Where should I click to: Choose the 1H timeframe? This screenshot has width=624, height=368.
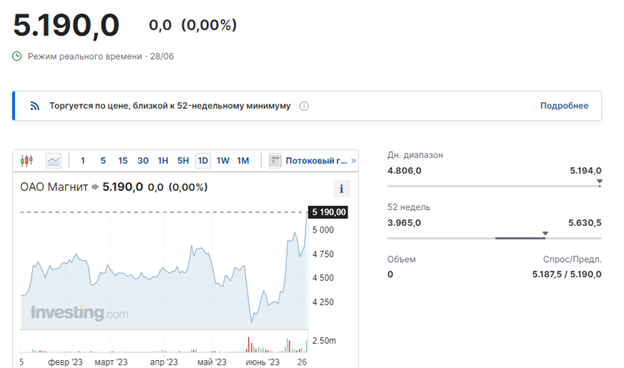coord(163,161)
